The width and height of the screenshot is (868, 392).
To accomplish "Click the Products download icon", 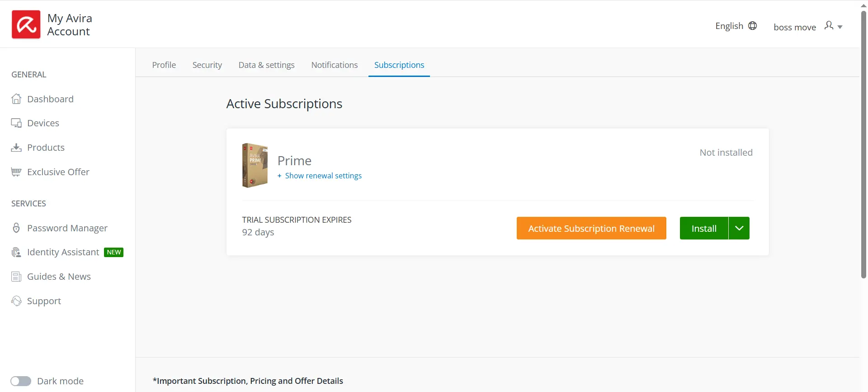I will (x=16, y=148).
